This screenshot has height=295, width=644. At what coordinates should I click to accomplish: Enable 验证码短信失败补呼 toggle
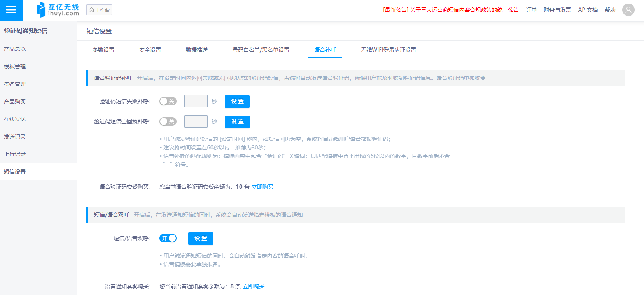pyautogui.click(x=168, y=101)
